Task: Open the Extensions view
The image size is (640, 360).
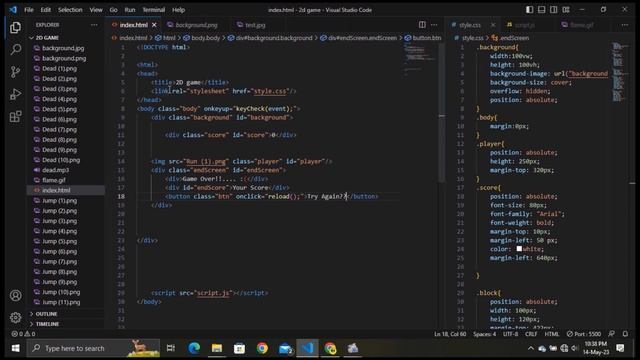Action: click(x=16, y=117)
